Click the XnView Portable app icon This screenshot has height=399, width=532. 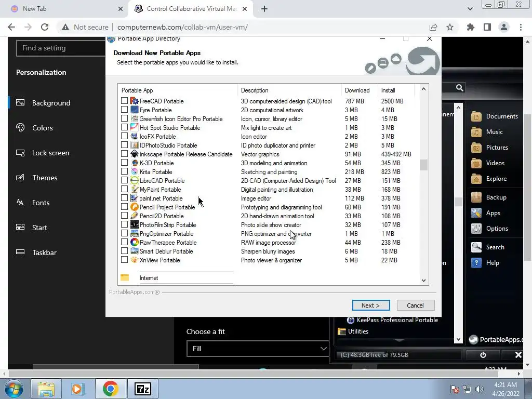pyautogui.click(x=135, y=260)
